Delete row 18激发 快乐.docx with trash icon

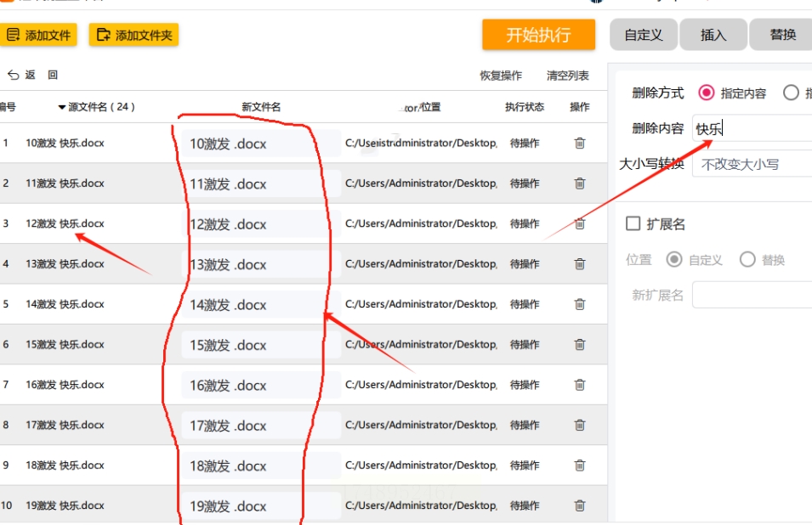click(580, 466)
